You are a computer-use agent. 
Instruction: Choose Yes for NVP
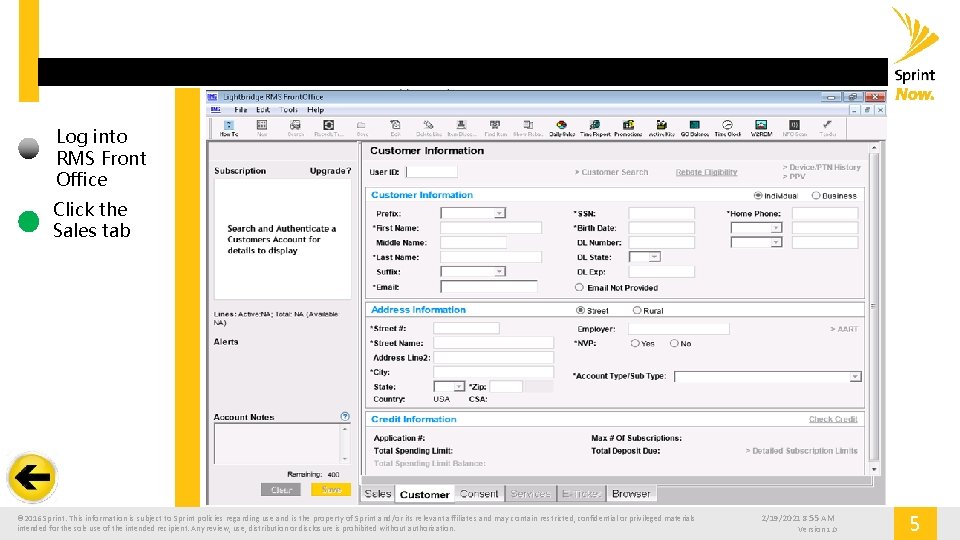[x=635, y=343]
